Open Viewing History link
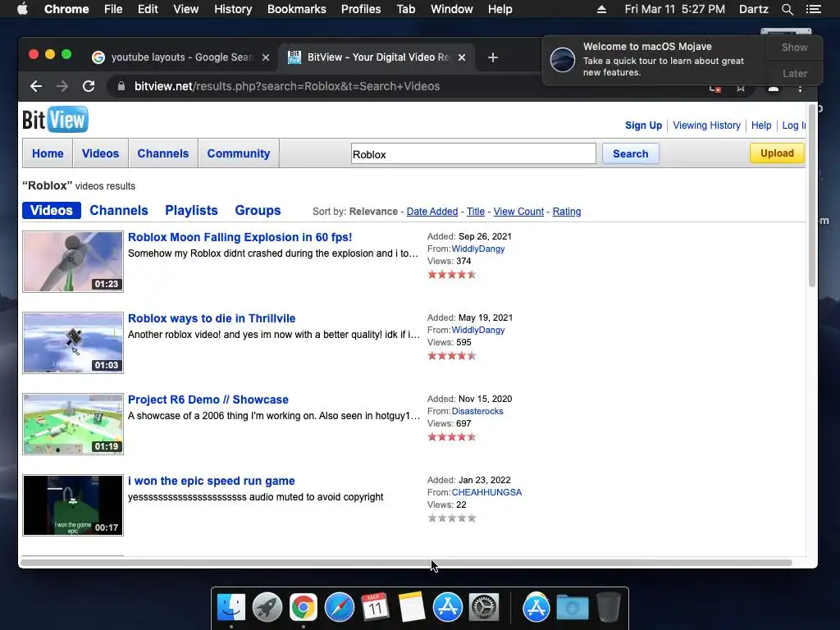Viewport: 840px width, 630px height. (706, 126)
